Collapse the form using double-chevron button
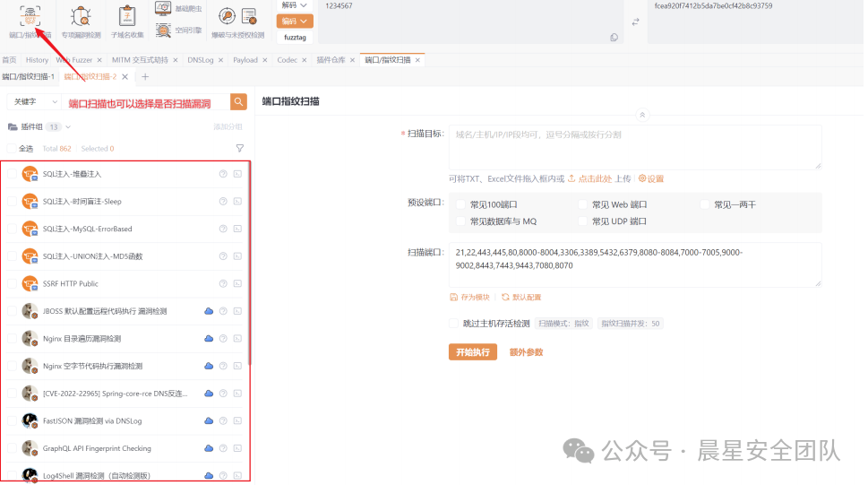Viewport: 868px width, 485px height. [641, 115]
